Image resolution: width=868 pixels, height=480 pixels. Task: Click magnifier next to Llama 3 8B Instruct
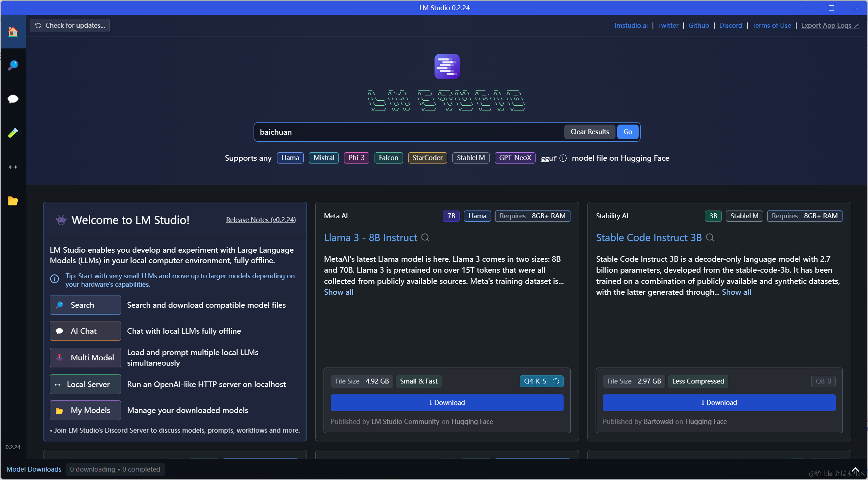[425, 238]
